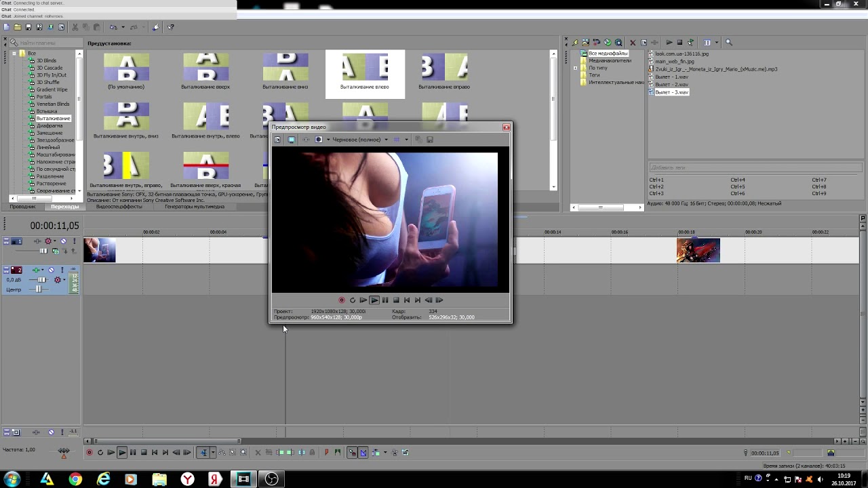Screen dimensions: 868x488
Task: Adjust the audio track volume slider '0,0 дБ'
Action: (x=42, y=280)
